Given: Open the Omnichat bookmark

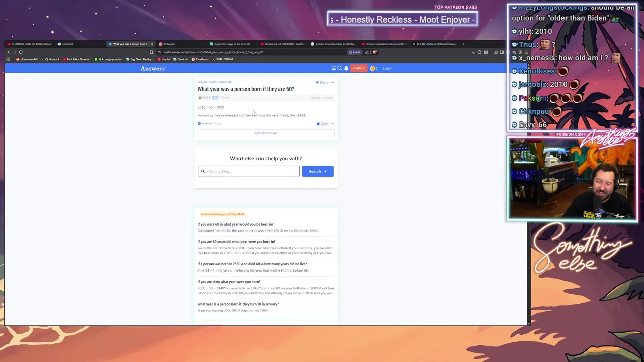Looking at the screenshot, I should coord(181,59).
